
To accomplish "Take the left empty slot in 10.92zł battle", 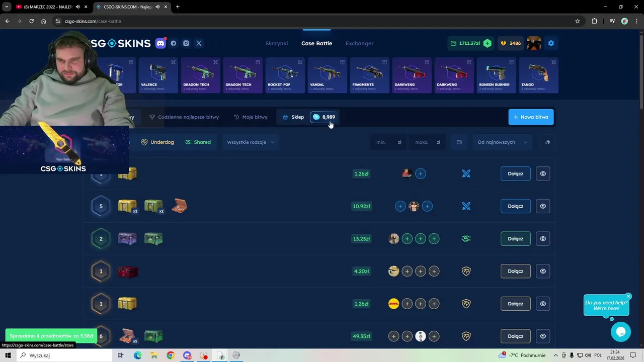I will click(x=400, y=206).
